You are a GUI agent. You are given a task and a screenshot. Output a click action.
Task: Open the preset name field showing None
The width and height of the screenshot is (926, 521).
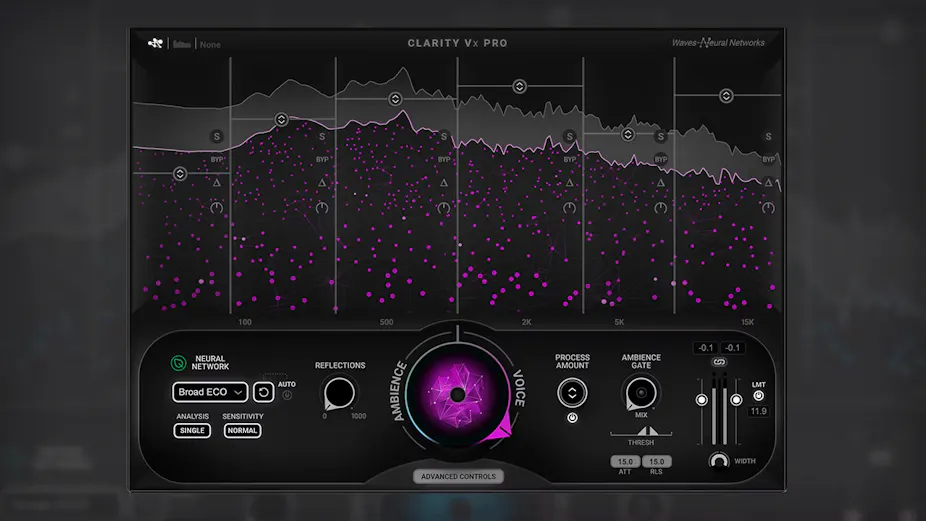210,44
